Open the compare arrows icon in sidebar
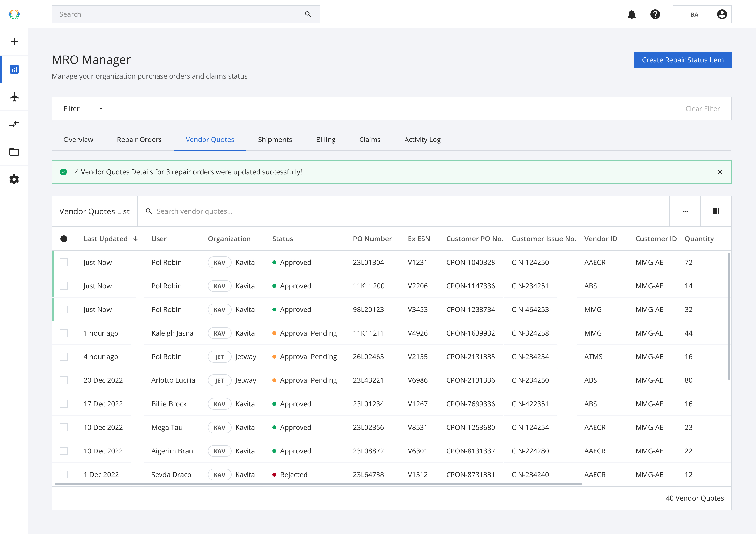Image resolution: width=756 pixels, height=534 pixels. (14, 124)
